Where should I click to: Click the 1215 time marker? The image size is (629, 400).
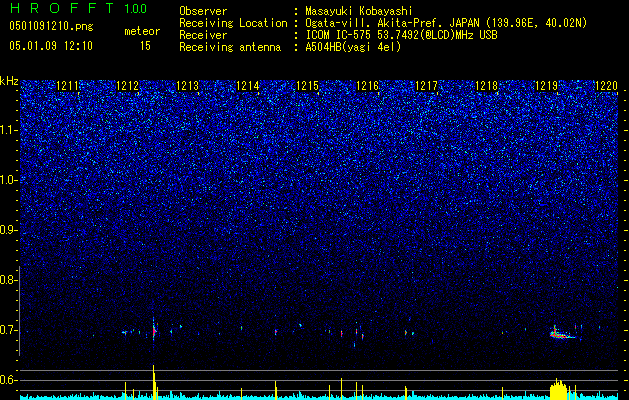click(x=307, y=86)
